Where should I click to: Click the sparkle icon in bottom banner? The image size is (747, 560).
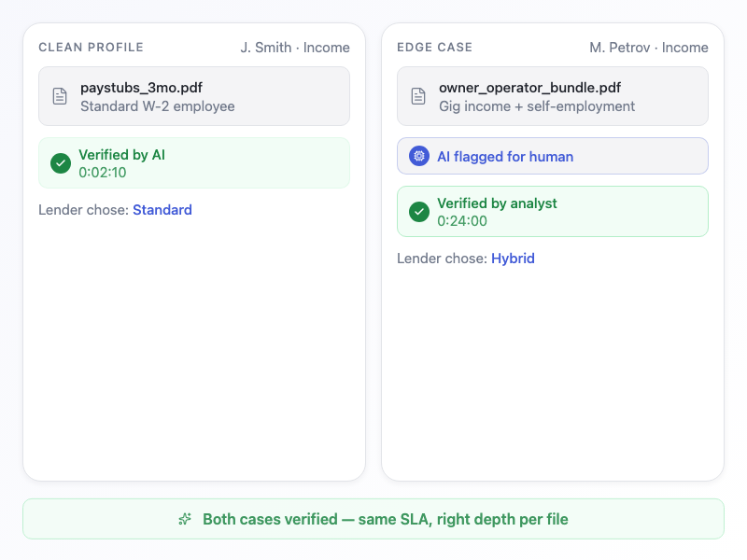(x=186, y=519)
